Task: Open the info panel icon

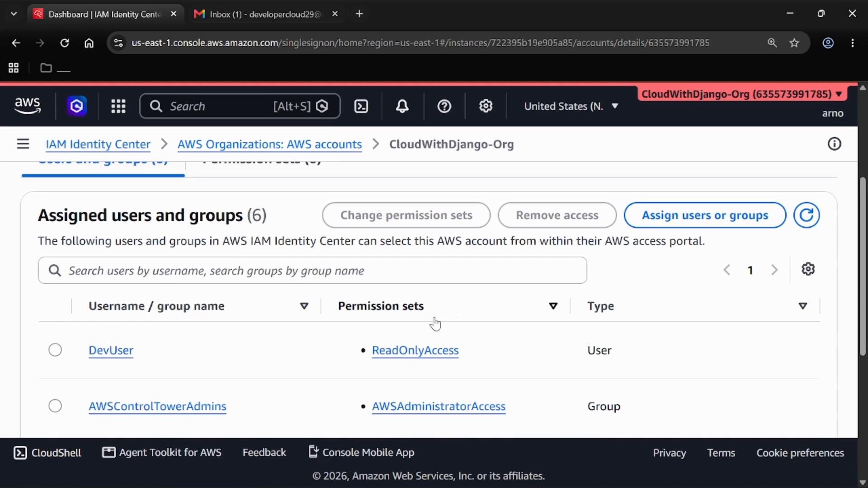Action: [x=834, y=144]
